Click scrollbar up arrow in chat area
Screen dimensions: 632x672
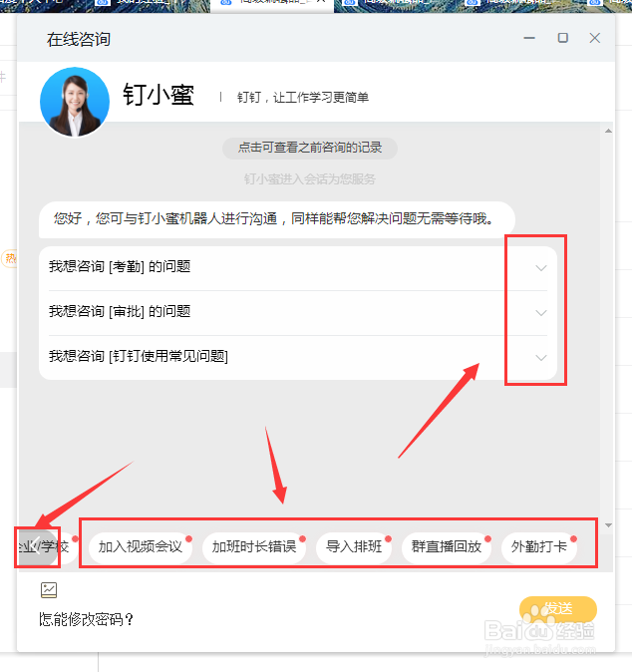point(608,131)
